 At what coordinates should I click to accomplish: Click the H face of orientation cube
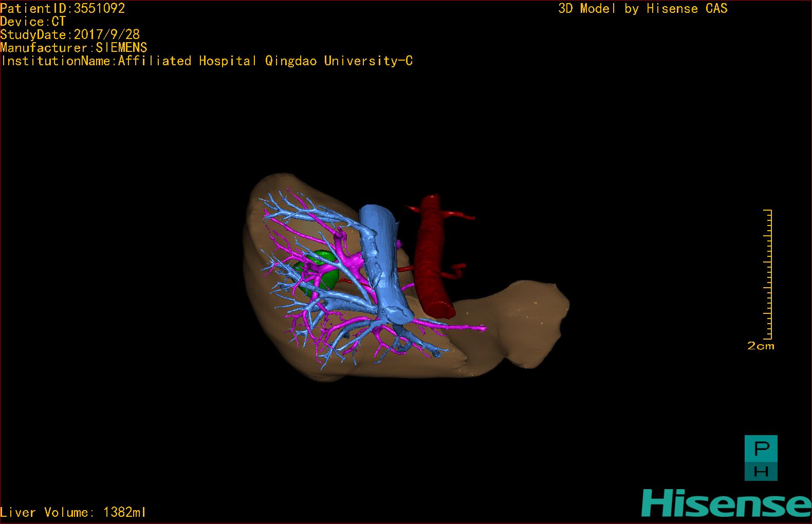coord(761,471)
